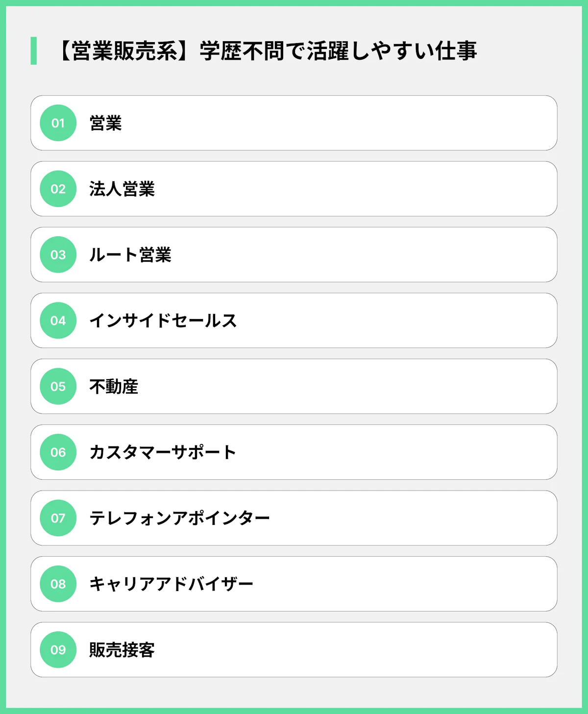
Task: Click the 不動産 label
Action: 114,387
